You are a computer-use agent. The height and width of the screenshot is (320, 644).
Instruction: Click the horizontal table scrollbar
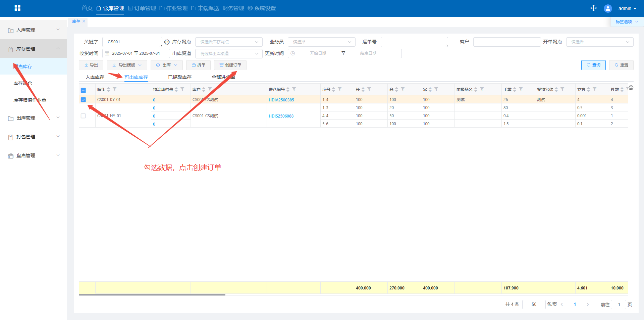[152, 295]
